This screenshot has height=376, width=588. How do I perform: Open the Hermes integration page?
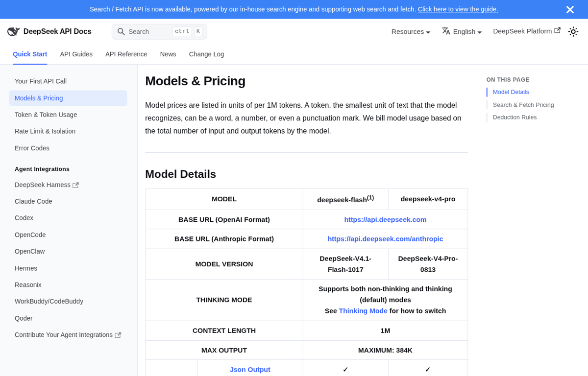68,268
